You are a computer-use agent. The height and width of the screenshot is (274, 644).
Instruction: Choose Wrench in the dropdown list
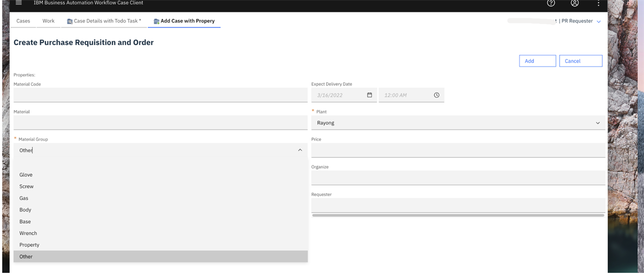click(x=28, y=233)
